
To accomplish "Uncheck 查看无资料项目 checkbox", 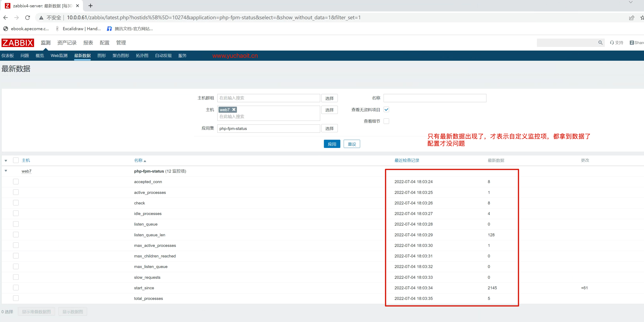I will [386, 110].
